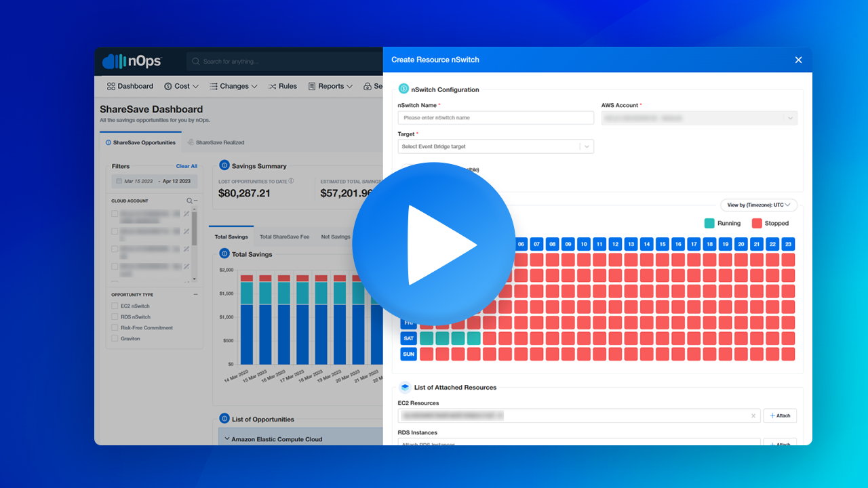Screen dimensions: 868x488
Task: Click info icon beside Lost Opportunities to Date
Action: pyautogui.click(x=292, y=181)
